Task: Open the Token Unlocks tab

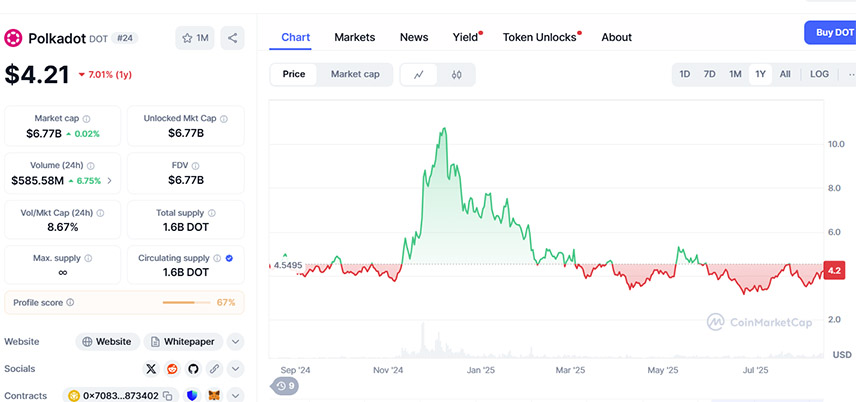Action: click(x=539, y=37)
